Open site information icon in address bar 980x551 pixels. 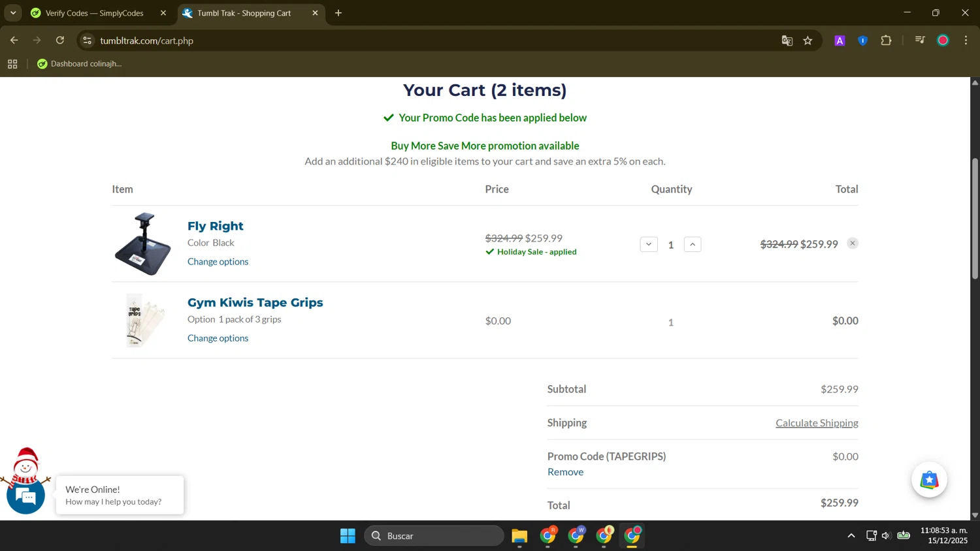pos(88,40)
